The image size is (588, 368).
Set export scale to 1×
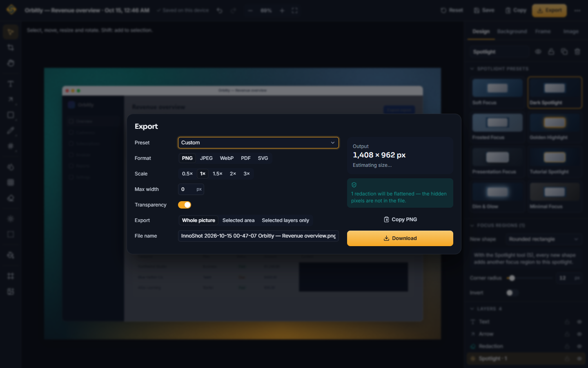click(x=203, y=174)
